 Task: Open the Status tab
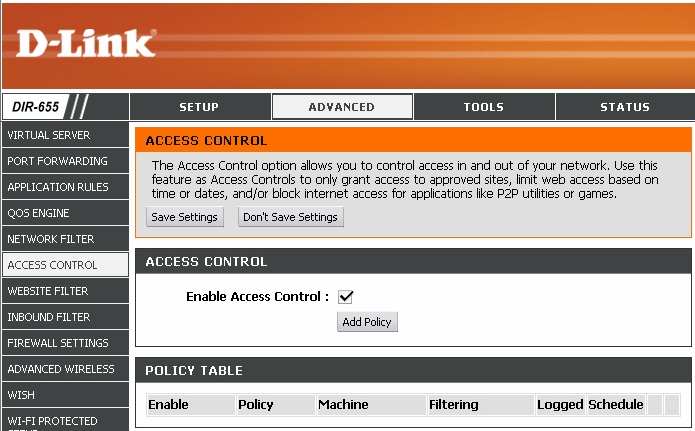point(625,107)
